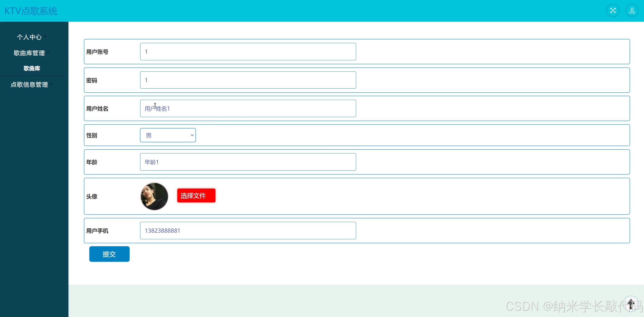Click the arrow beside 个人中心
Image resolution: width=644 pixels, height=317 pixels.
[x=45, y=37]
